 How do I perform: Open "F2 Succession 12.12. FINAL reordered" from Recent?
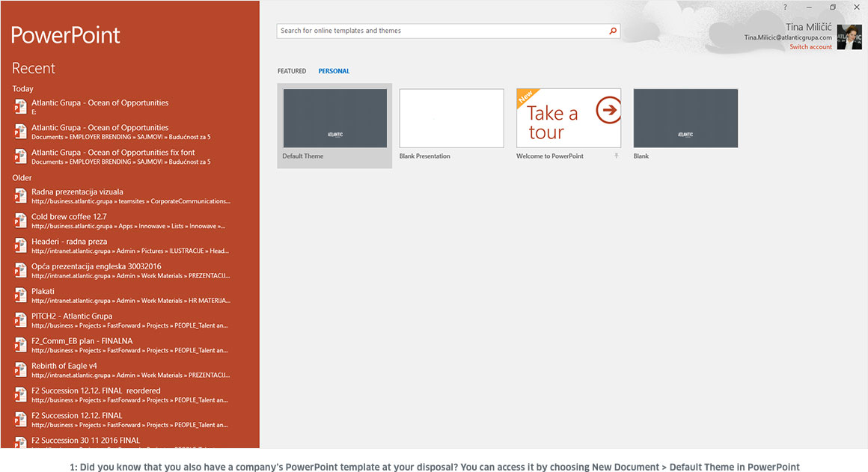[96, 390]
